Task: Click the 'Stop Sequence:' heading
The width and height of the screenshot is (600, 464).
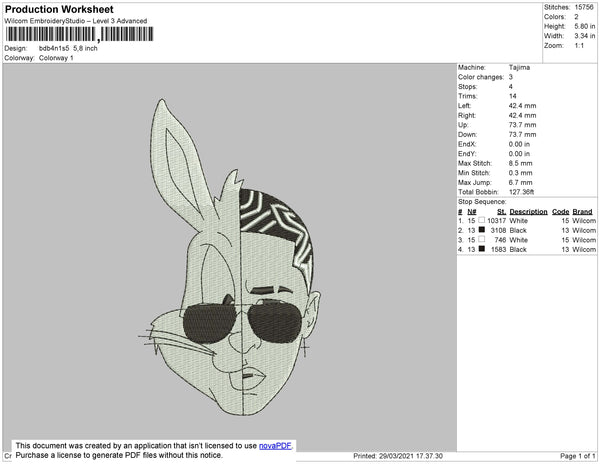Action: [x=482, y=202]
